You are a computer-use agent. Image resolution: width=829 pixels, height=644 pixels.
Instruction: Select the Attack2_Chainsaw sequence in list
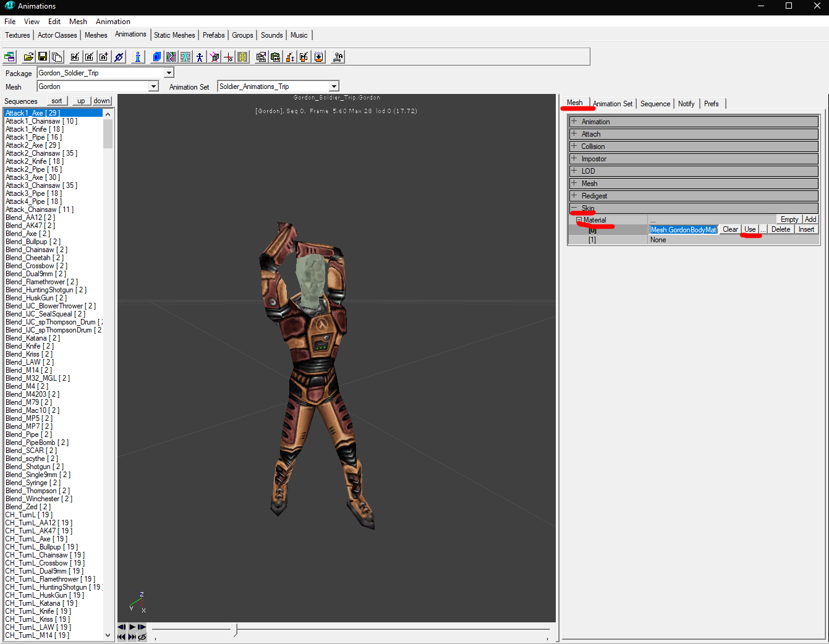(x=41, y=153)
